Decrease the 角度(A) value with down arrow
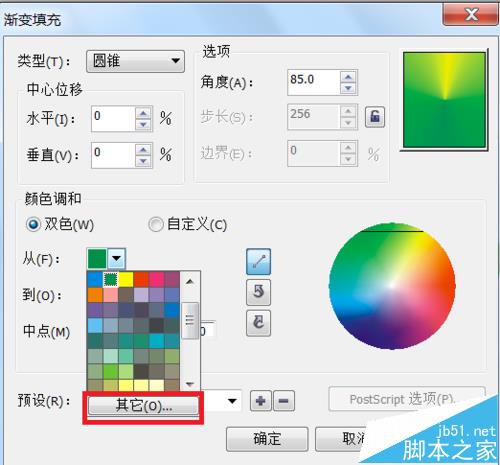 (x=348, y=88)
